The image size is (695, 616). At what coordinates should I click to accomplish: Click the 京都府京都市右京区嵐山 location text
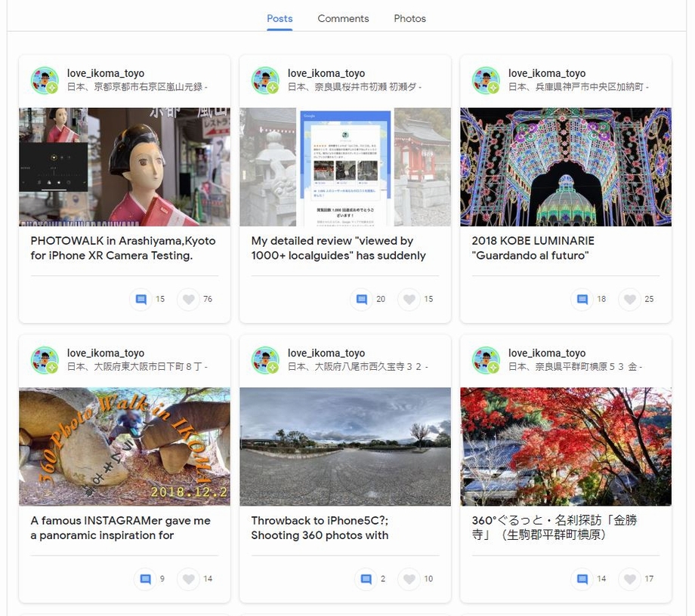coord(137,87)
